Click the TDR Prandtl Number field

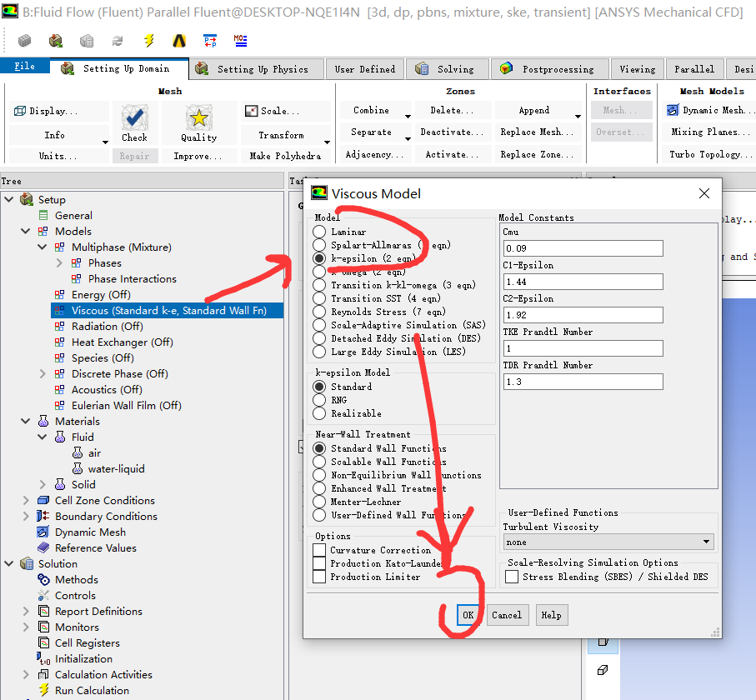(583, 382)
